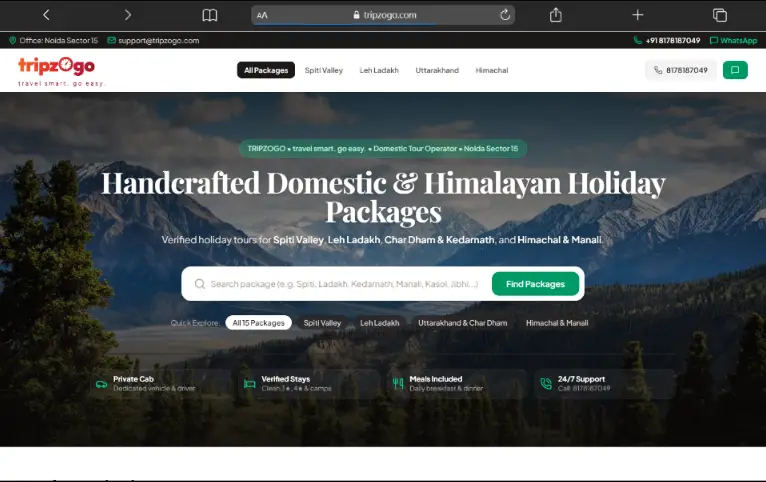Select Himachal & Manali quick chip
Screen dimensions: 766x482
coord(557,323)
